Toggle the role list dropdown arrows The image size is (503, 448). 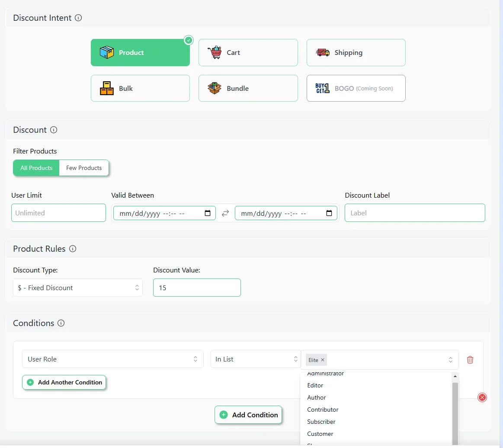[451, 360]
